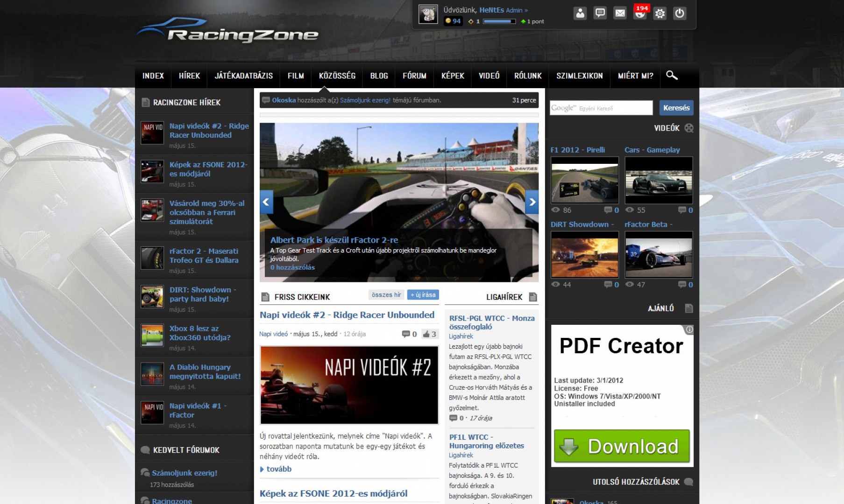
Task: Click the ad info icon on PDF Creator
Action: [689, 329]
